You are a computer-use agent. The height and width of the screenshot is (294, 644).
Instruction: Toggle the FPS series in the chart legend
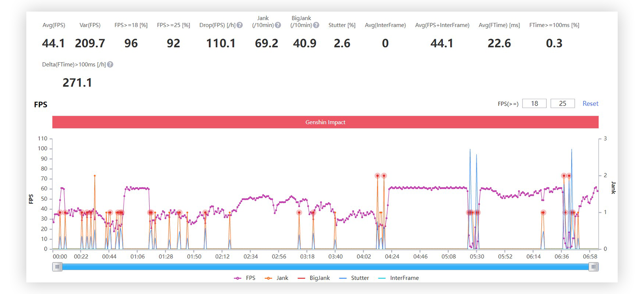[x=245, y=278]
